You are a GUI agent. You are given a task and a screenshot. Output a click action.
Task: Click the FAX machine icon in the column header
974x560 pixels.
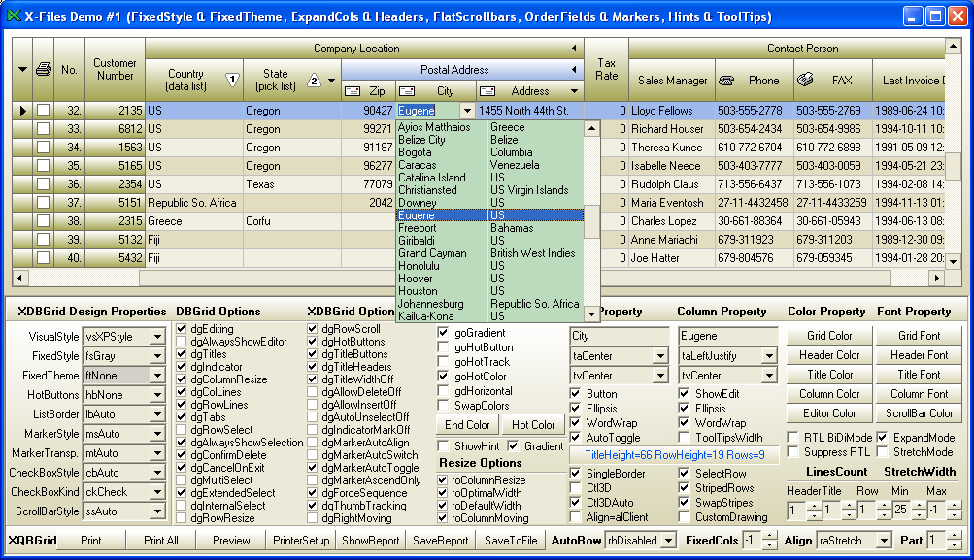[805, 81]
